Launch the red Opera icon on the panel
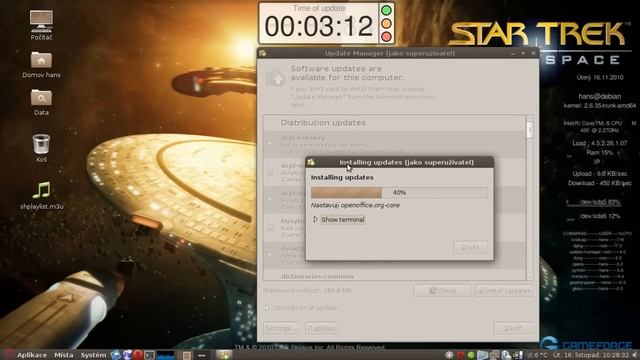 (x=138, y=355)
